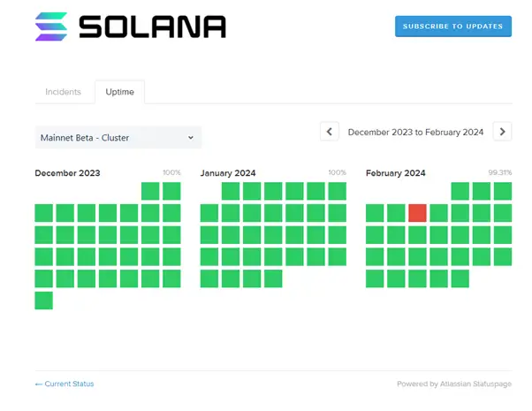Return to Current Status page

[x=65, y=384]
